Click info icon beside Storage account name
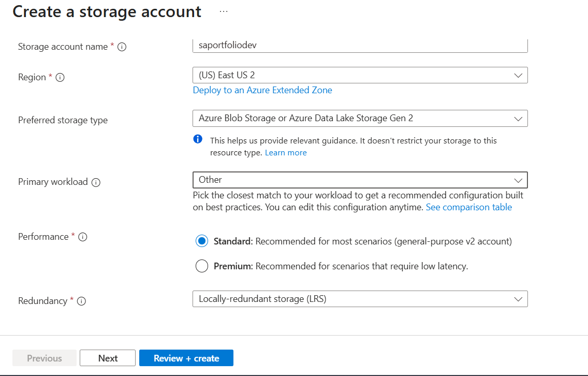The image size is (588, 376). pyautogui.click(x=122, y=47)
